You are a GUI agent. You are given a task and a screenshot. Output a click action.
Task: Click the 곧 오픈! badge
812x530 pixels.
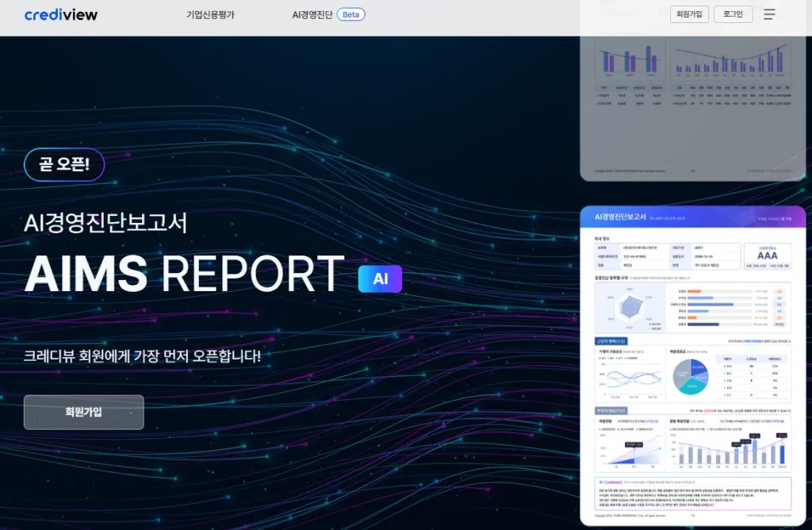coord(64,165)
